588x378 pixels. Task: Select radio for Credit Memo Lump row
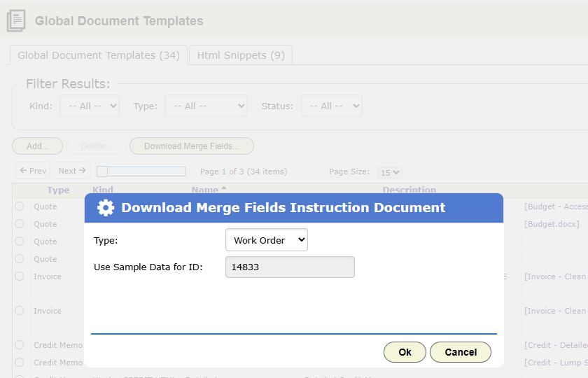pyautogui.click(x=20, y=363)
